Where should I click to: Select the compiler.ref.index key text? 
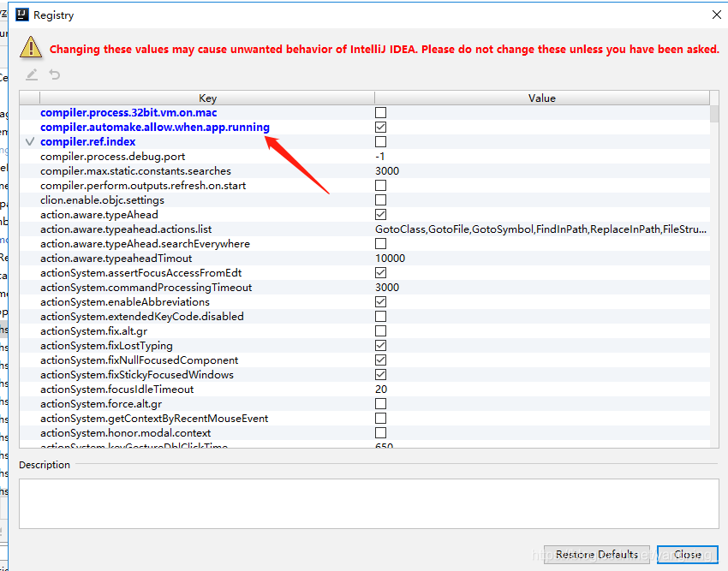coord(87,141)
